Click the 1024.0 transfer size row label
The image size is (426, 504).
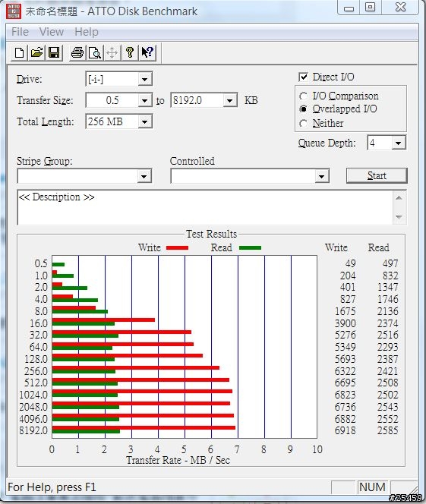click(x=33, y=395)
